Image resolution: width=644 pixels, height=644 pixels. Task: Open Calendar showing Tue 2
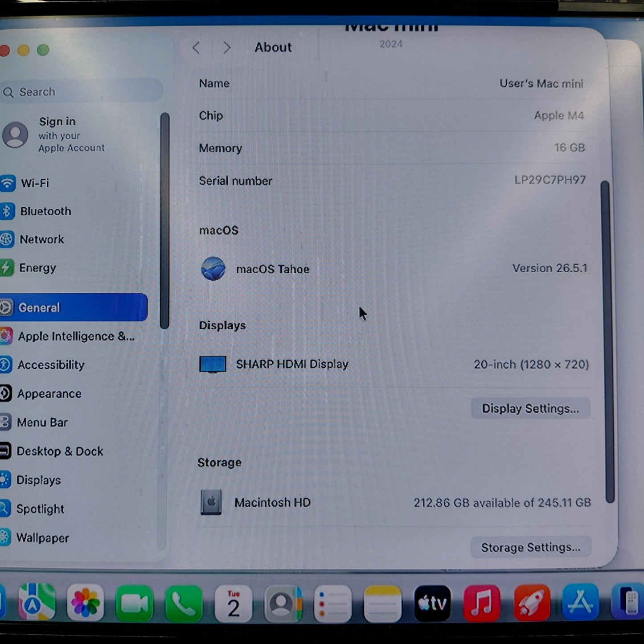[x=233, y=603]
